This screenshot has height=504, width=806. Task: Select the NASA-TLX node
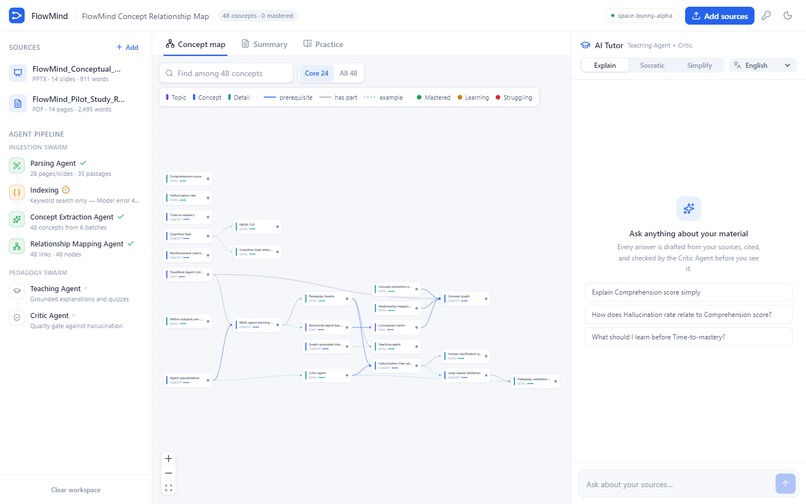click(258, 226)
